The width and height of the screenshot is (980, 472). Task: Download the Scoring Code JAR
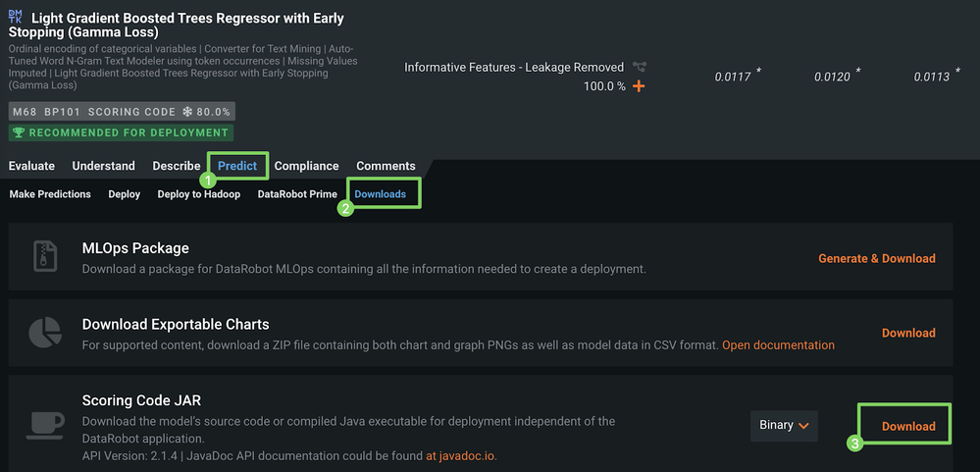point(908,426)
